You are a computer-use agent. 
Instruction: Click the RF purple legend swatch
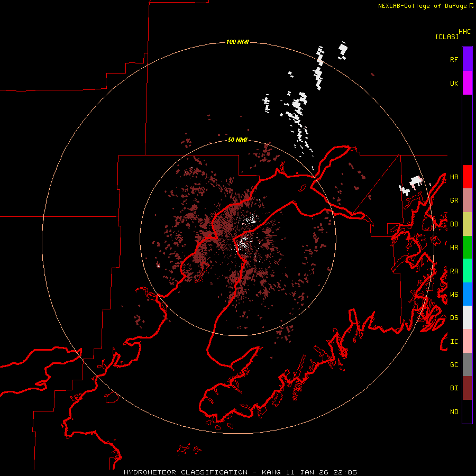point(467,59)
